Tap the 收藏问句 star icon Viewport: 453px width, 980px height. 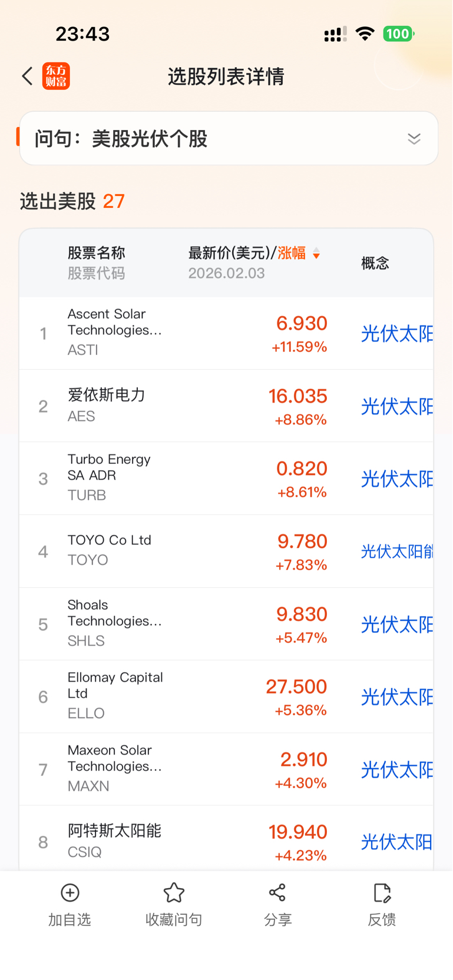tap(174, 892)
